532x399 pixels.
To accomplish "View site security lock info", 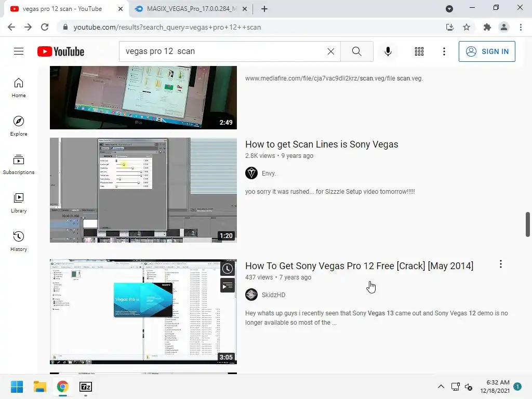I will click(x=65, y=27).
